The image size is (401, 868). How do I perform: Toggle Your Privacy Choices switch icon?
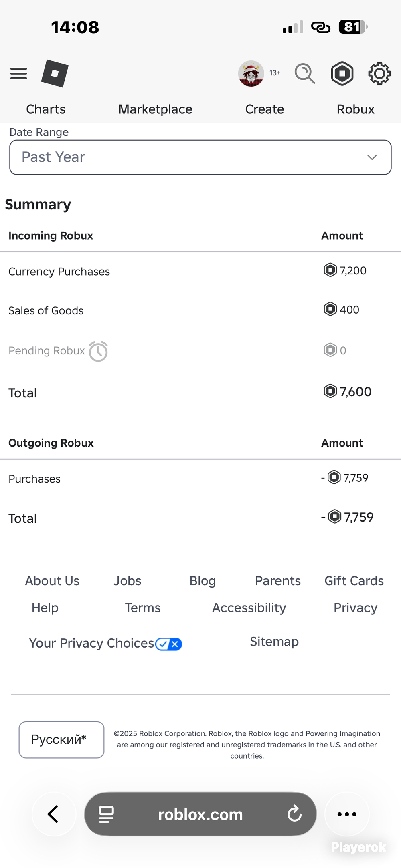tap(169, 644)
